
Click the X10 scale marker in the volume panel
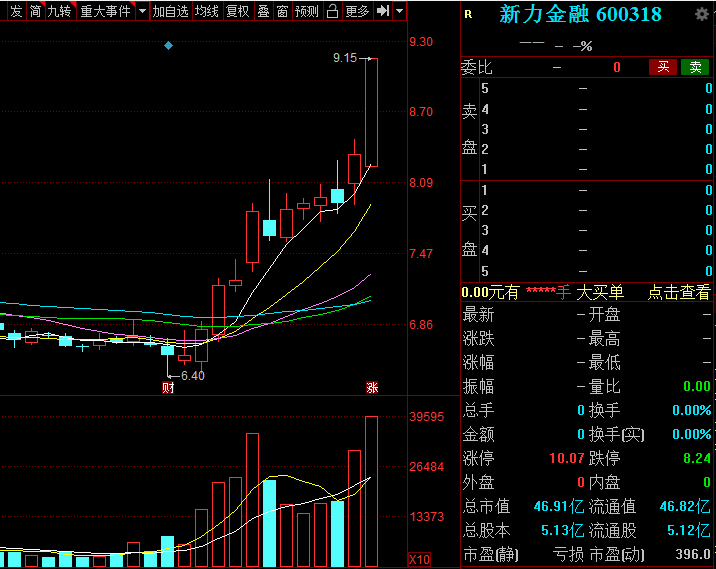(419, 559)
